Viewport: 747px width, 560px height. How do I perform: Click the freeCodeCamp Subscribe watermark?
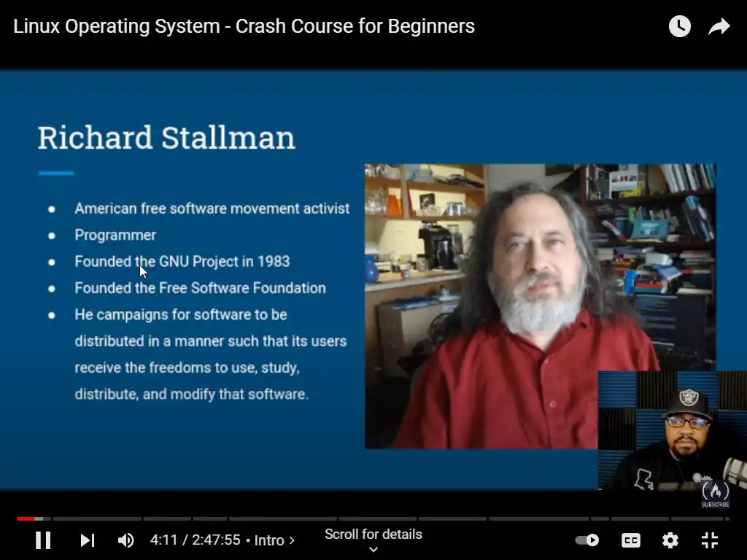pyautogui.click(x=715, y=494)
